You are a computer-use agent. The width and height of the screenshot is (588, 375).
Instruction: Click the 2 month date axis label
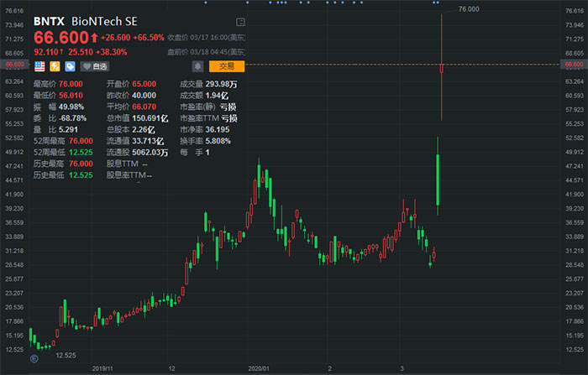329,368
